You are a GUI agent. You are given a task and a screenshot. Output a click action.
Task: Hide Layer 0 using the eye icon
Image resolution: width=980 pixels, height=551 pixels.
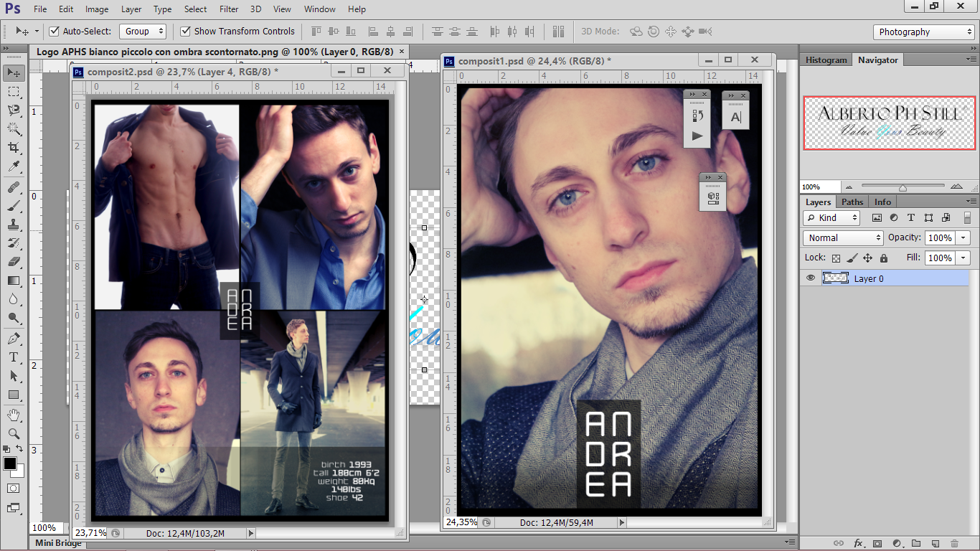[811, 278]
